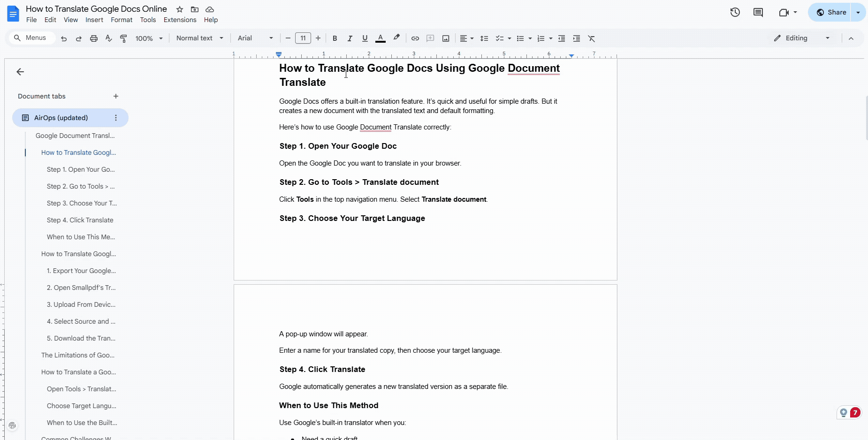Run spelling and grammar check

109,38
